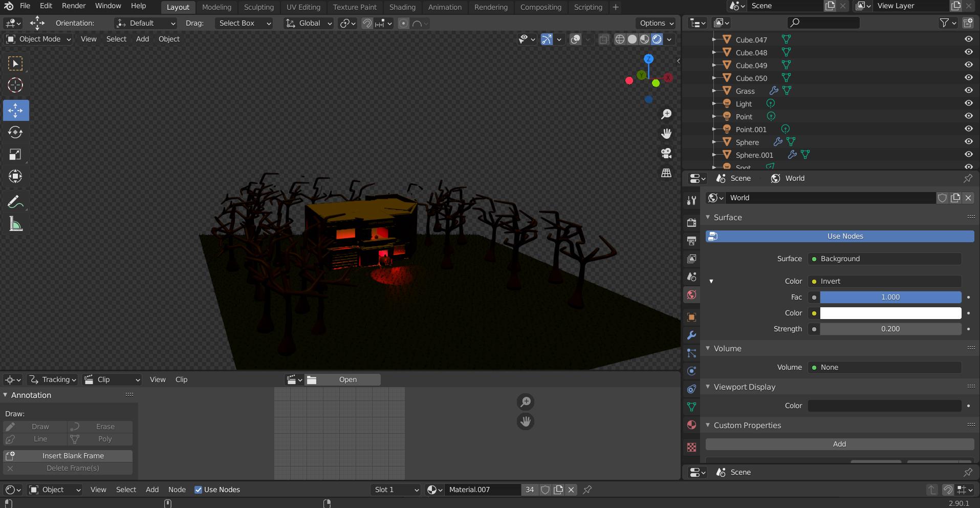
Task: Click the World Color white swatch
Action: 890,313
